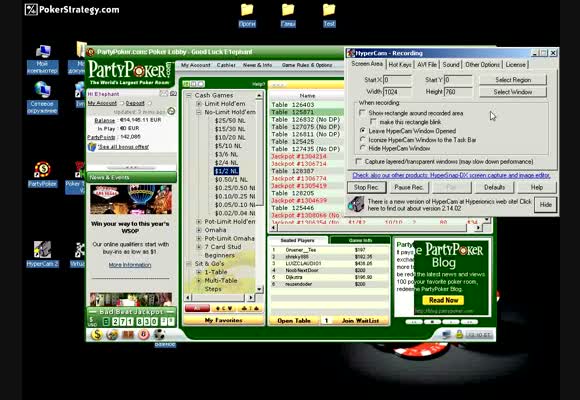Open the Game Rules & Options menu
This screenshot has width=580, height=400.
307,65
